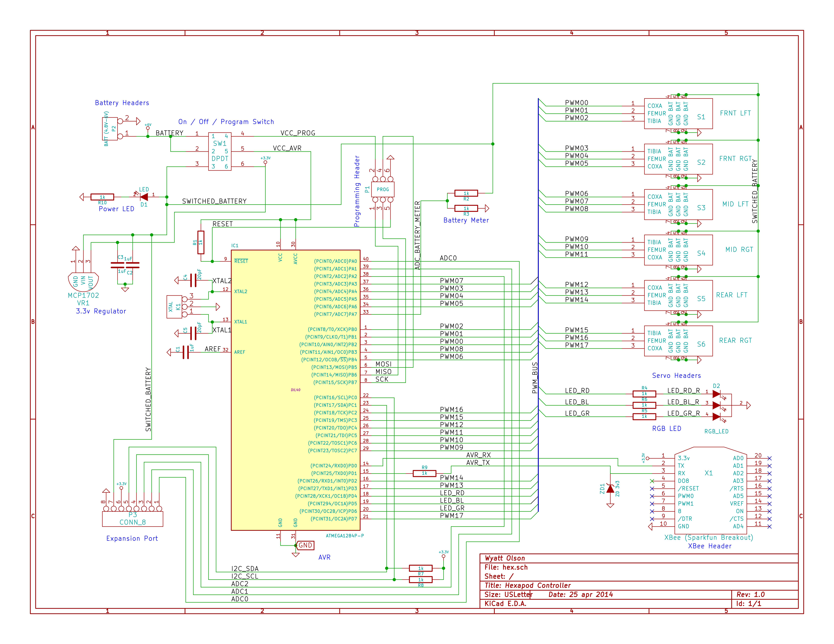This screenshot has width=834, height=644.
Task: Click resistor R5 on LED_GR line
Action: pos(644,417)
